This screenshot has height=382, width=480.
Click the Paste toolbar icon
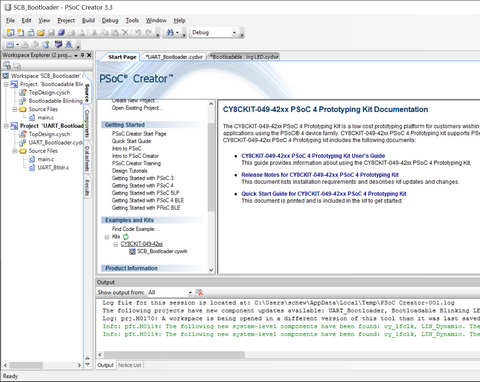pos(115,33)
